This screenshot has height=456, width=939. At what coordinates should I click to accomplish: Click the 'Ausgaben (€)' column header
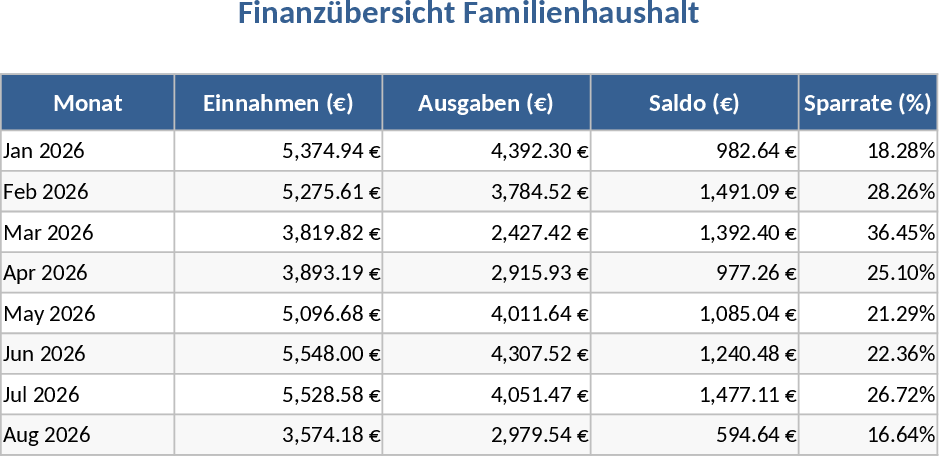click(486, 103)
